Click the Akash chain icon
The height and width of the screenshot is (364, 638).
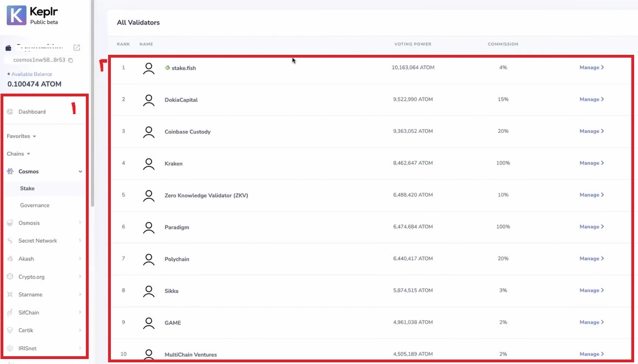pos(10,259)
